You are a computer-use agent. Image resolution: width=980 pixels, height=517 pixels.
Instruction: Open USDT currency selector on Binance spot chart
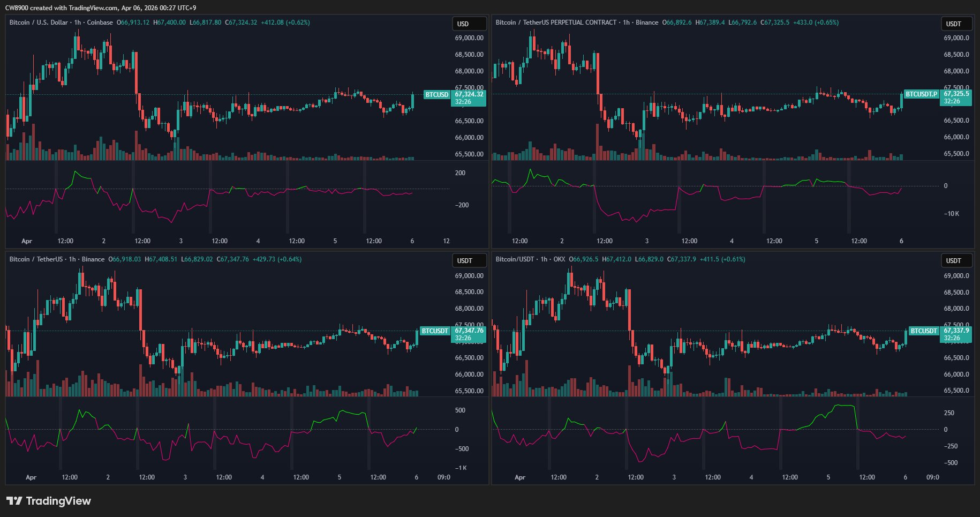click(x=470, y=260)
